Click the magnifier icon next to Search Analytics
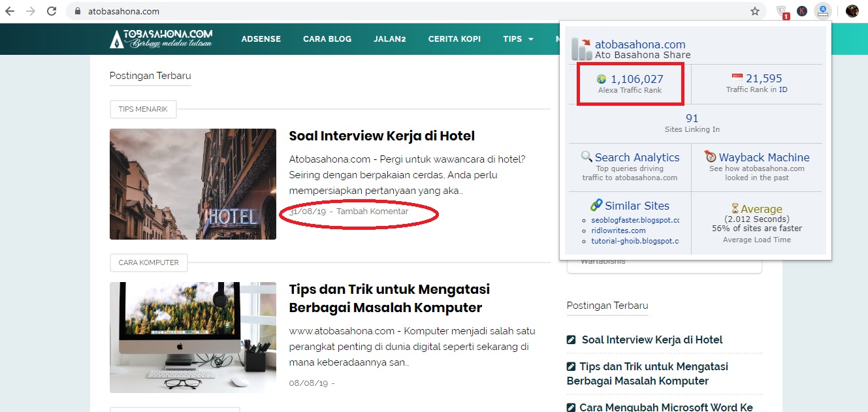 (x=587, y=157)
